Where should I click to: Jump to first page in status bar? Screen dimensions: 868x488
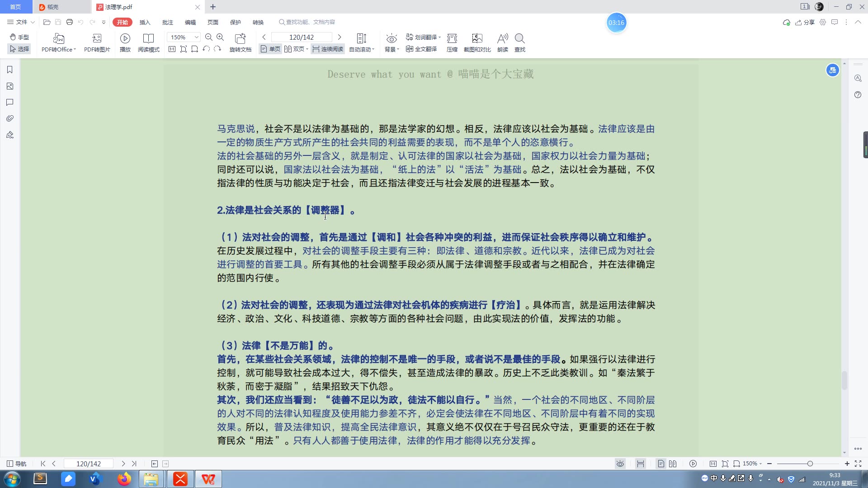point(43,464)
